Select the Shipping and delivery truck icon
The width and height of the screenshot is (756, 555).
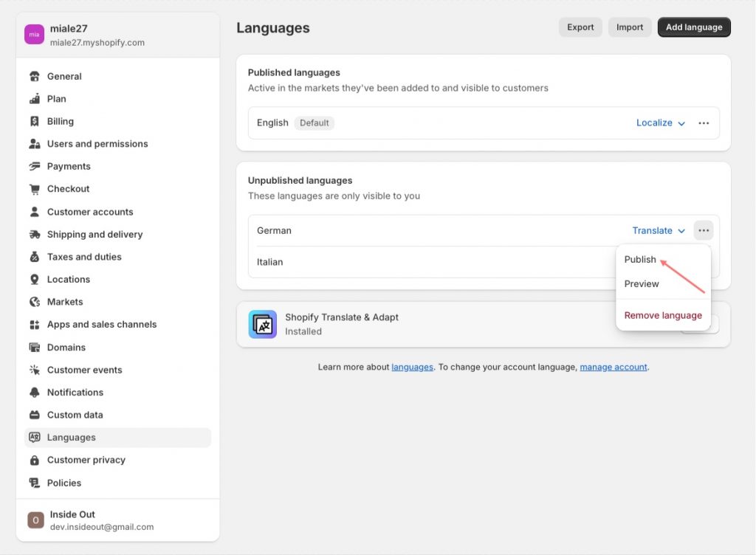click(x=34, y=234)
